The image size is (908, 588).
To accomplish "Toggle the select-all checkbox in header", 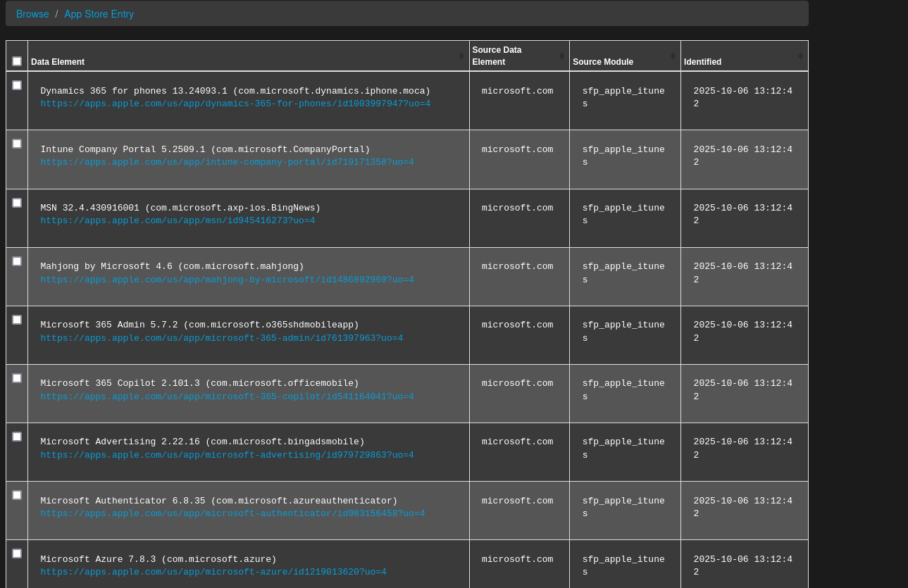I will [17, 61].
